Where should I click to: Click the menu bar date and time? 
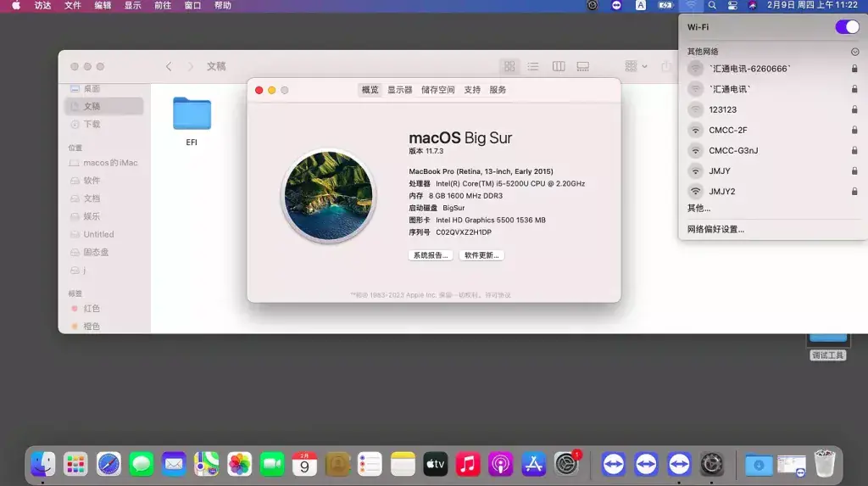point(812,6)
